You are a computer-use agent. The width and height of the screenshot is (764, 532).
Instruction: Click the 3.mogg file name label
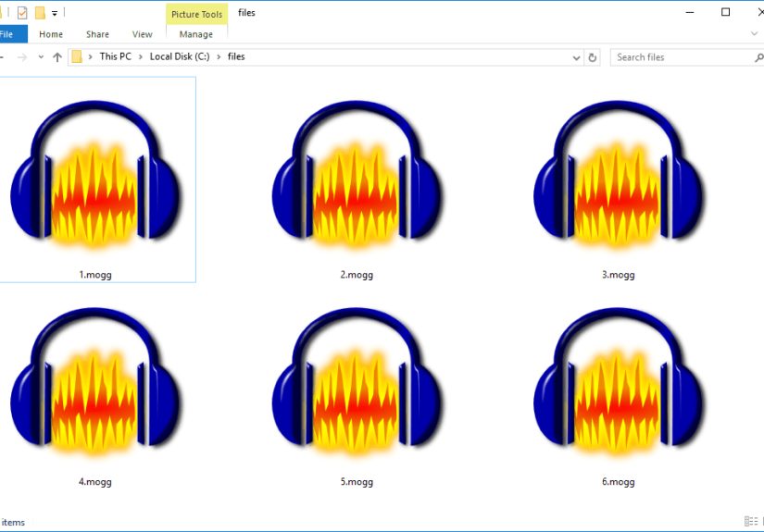click(x=619, y=275)
